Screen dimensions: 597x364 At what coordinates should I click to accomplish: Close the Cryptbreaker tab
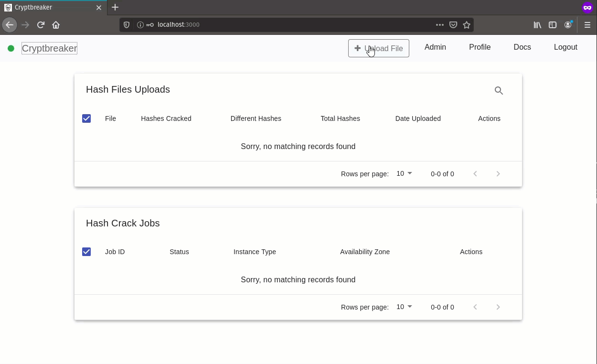click(99, 8)
